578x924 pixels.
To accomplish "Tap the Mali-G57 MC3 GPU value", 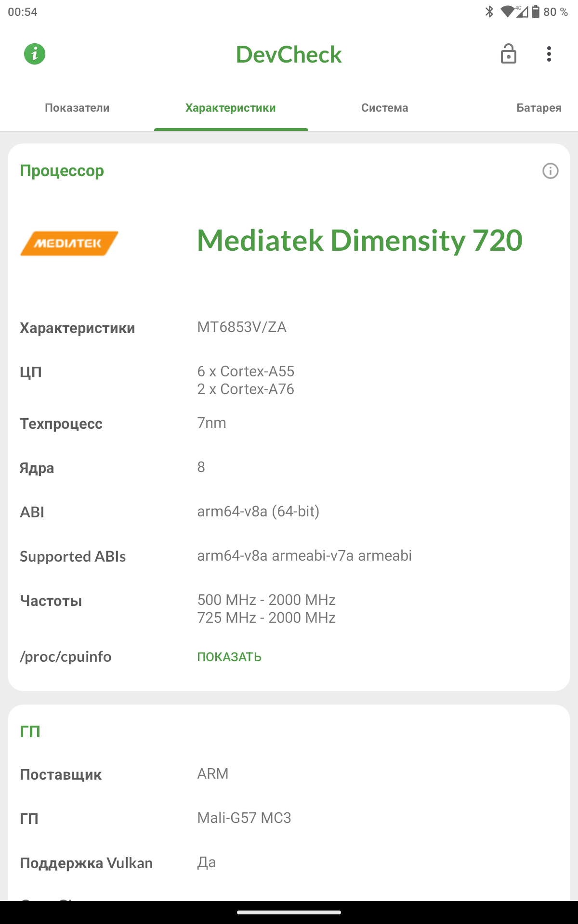I will 244,818.
